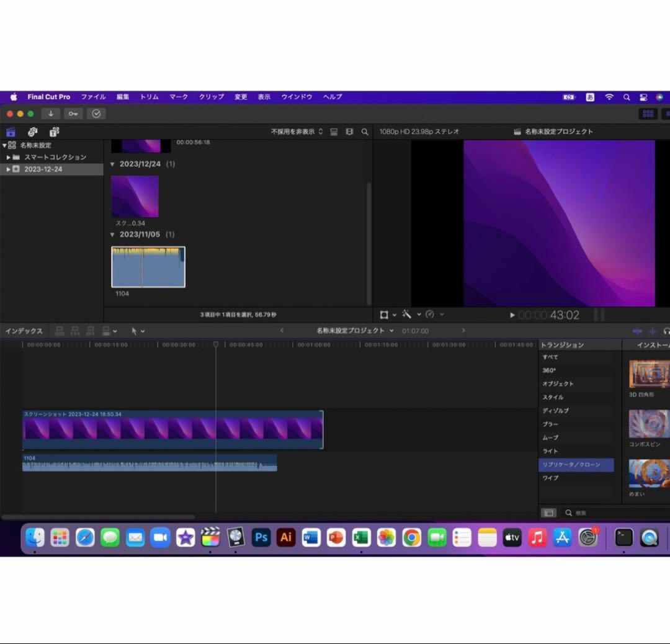Toggle snapping in the timeline
670x644 pixels.
tap(653, 331)
